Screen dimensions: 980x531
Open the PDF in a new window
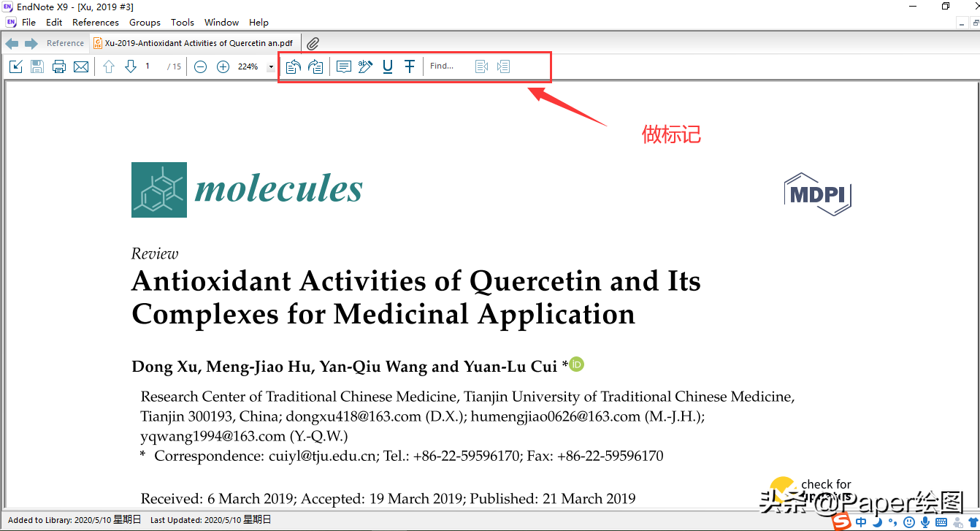click(x=16, y=66)
